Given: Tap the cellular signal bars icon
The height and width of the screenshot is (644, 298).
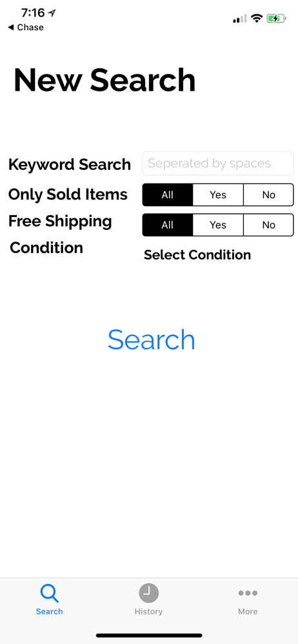Looking at the screenshot, I should [240, 19].
